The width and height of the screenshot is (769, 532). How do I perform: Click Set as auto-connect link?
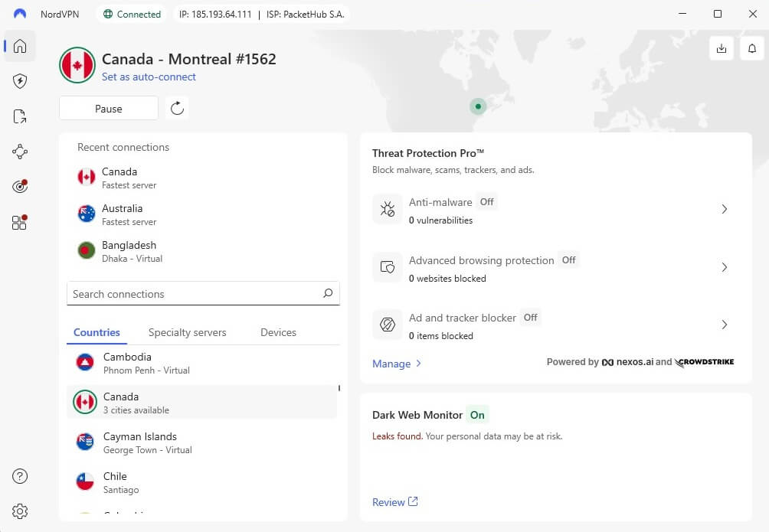point(149,77)
